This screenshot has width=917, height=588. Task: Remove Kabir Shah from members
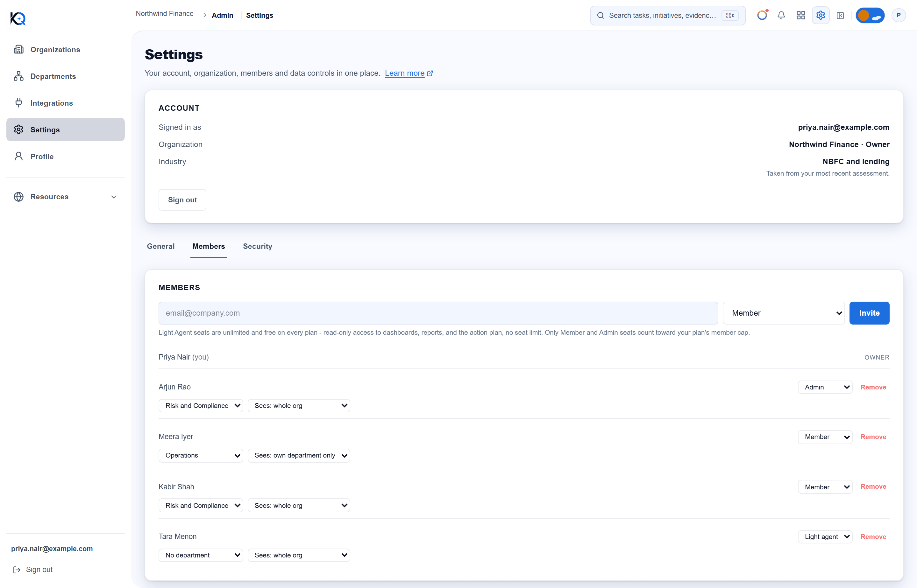click(x=873, y=486)
